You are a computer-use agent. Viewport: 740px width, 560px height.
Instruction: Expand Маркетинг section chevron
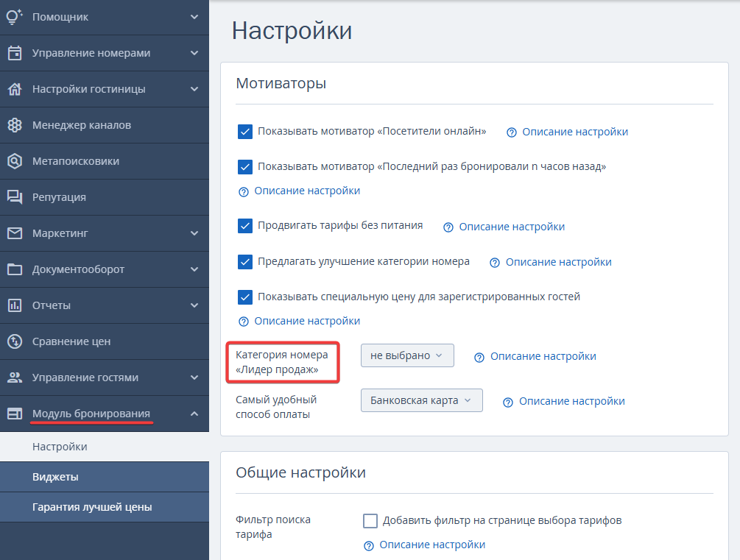[194, 233]
